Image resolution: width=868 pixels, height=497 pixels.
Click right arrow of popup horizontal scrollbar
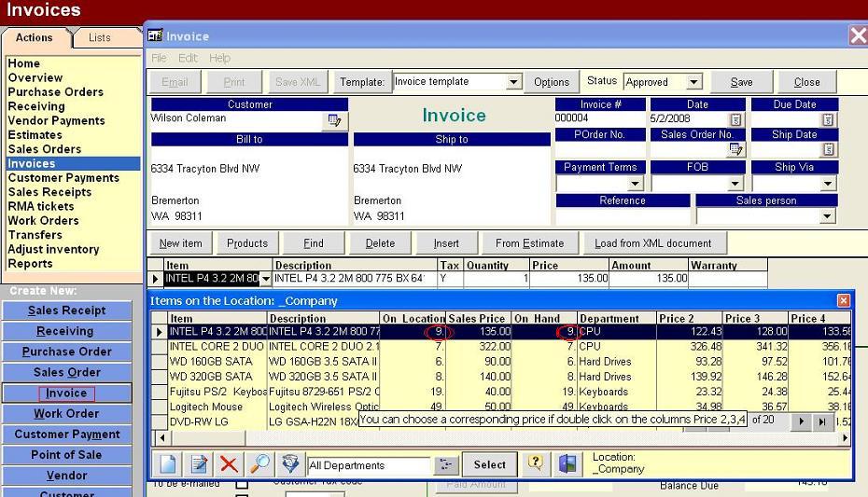click(x=845, y=437)
